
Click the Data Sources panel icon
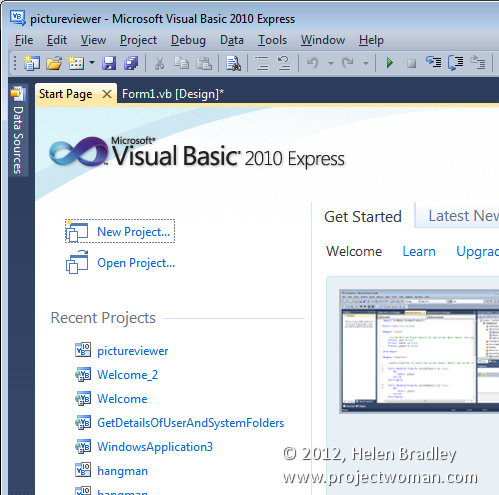pyautogui.click(x=18, y=93)
